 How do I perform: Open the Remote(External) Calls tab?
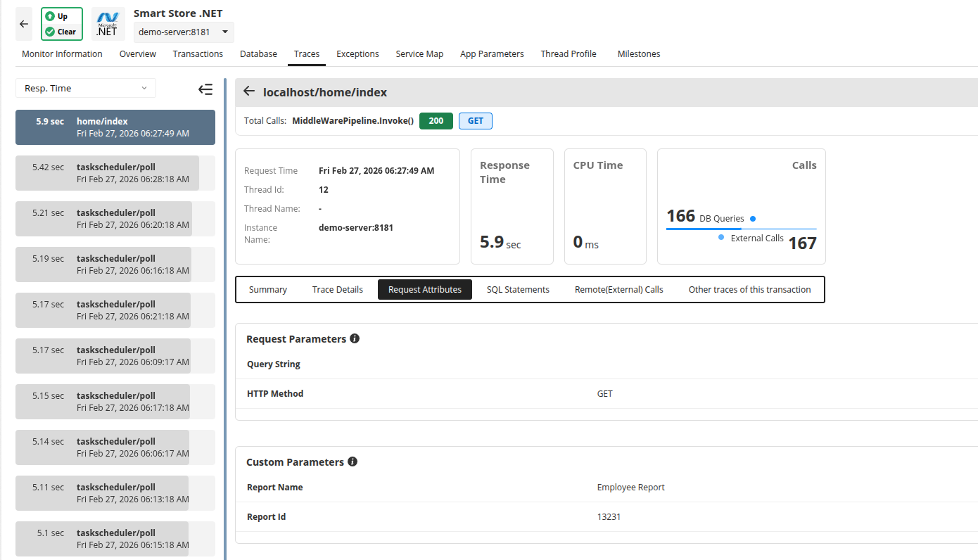pyautogui.click(x=619, y=290)
